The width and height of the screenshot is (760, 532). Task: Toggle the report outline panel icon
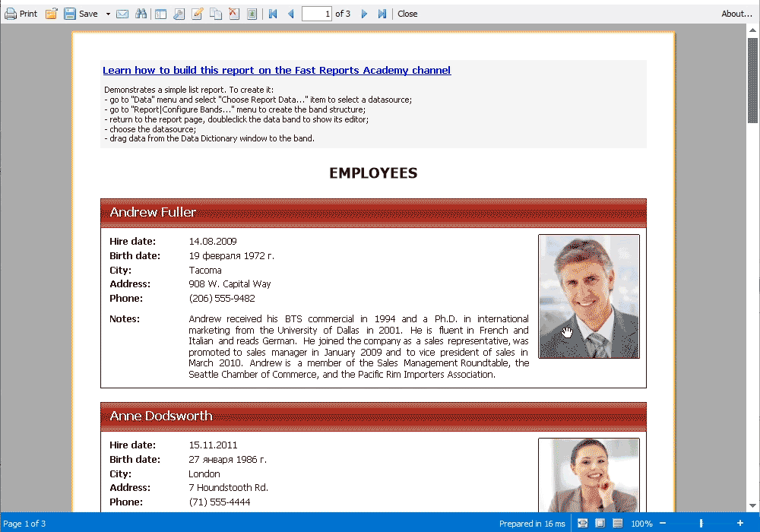(160, 14)
